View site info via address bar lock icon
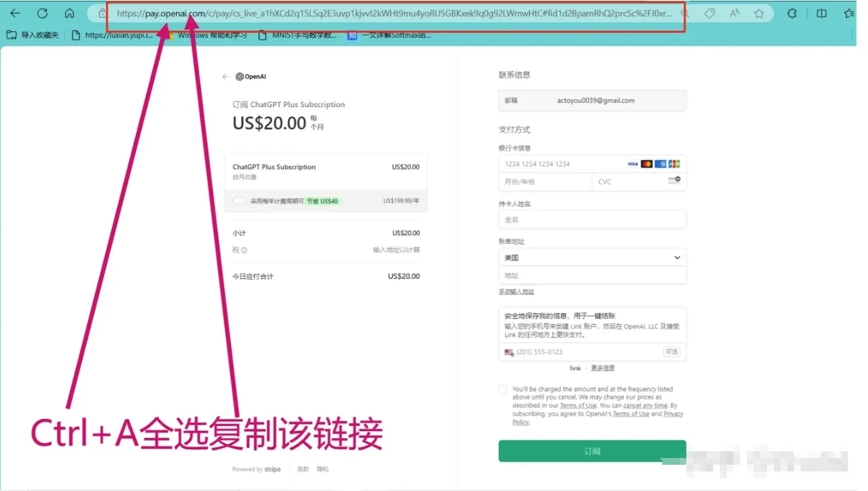868x491 pixels. tap(102, 13)
